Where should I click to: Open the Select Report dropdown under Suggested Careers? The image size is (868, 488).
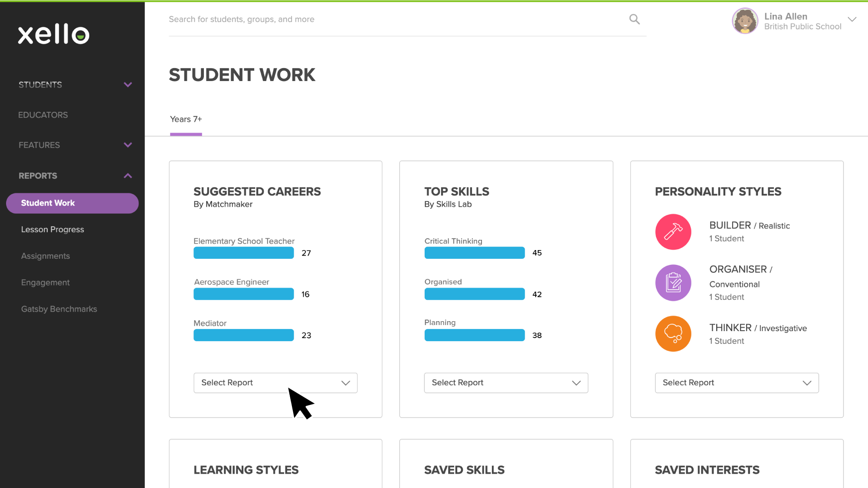point(275,383)
